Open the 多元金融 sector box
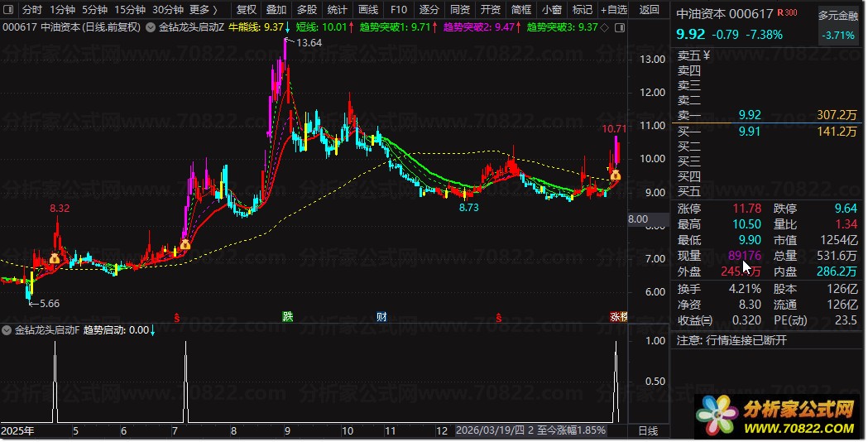 [x=837, y=25]
